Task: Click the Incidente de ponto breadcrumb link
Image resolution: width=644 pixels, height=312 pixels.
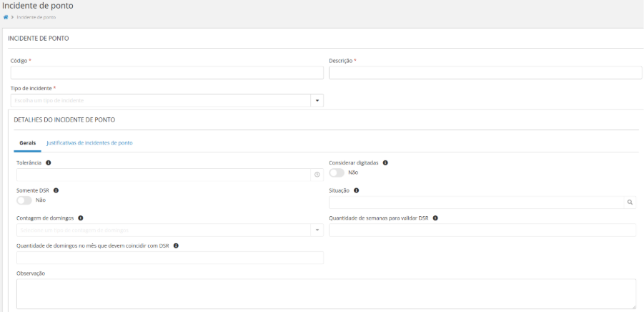Action: [36, 17]
